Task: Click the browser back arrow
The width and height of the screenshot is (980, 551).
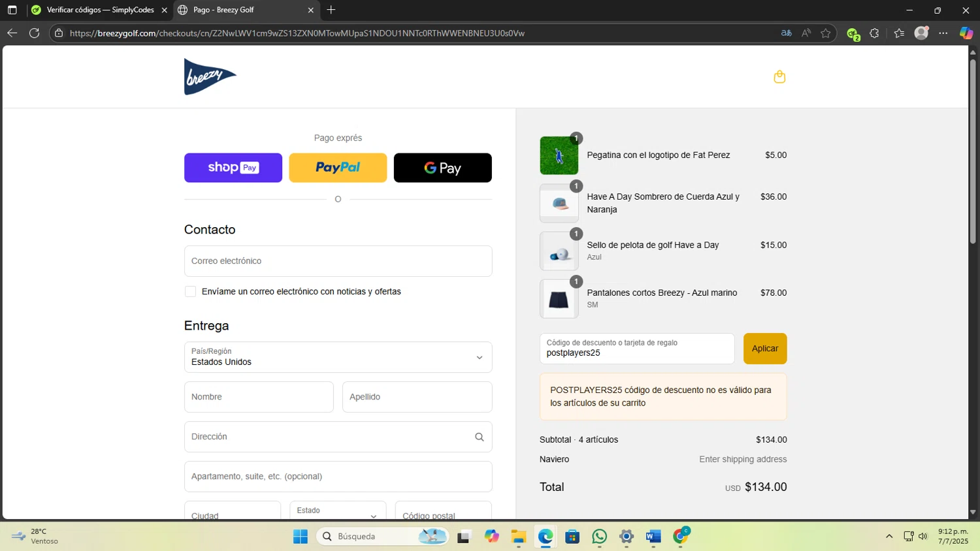Action: point(12,33)
